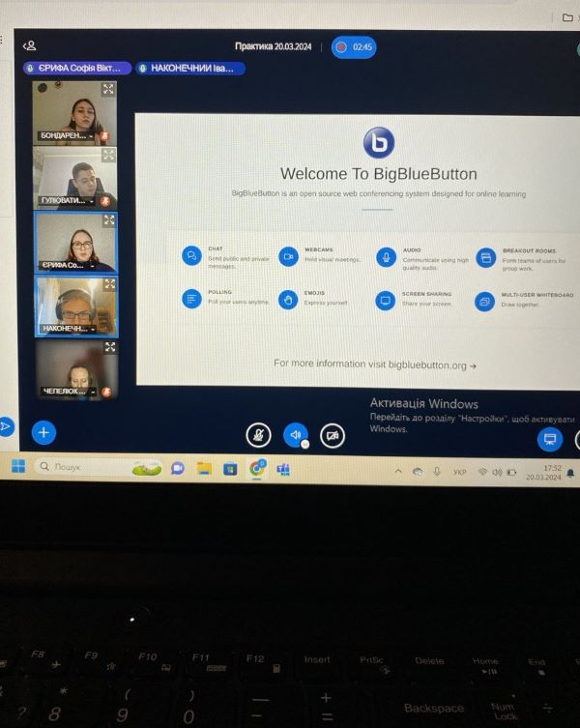This screenshot has height=728, width=580.
Task: Click the Breakout Rooms icon on slide
Action: [x=485, y=258]
